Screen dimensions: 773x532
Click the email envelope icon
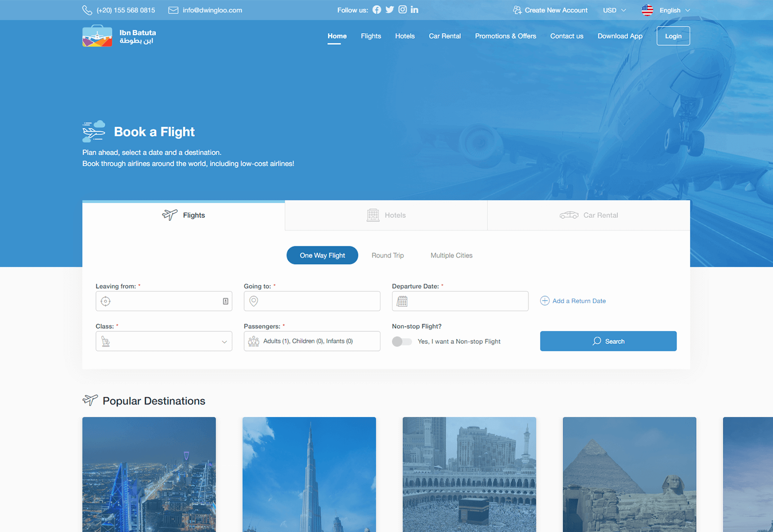173,10
